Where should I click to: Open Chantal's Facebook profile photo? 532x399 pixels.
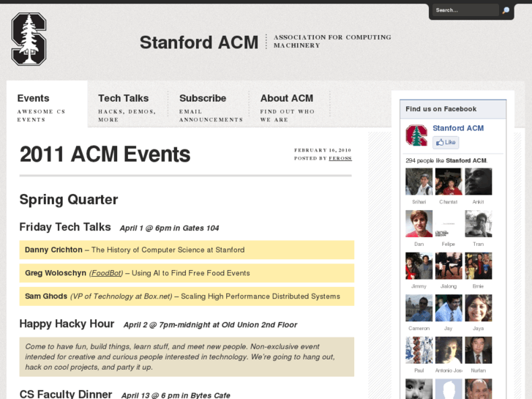point(448,182)
